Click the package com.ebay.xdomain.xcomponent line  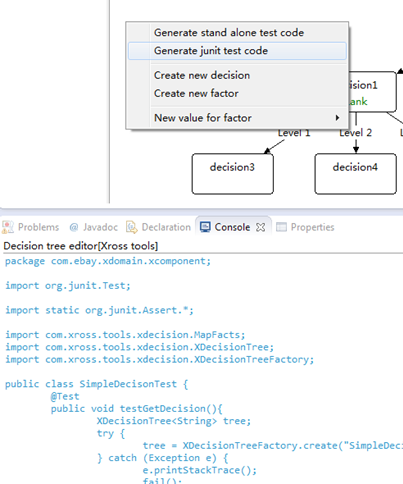pyautogui.click(x=108, y=261)
